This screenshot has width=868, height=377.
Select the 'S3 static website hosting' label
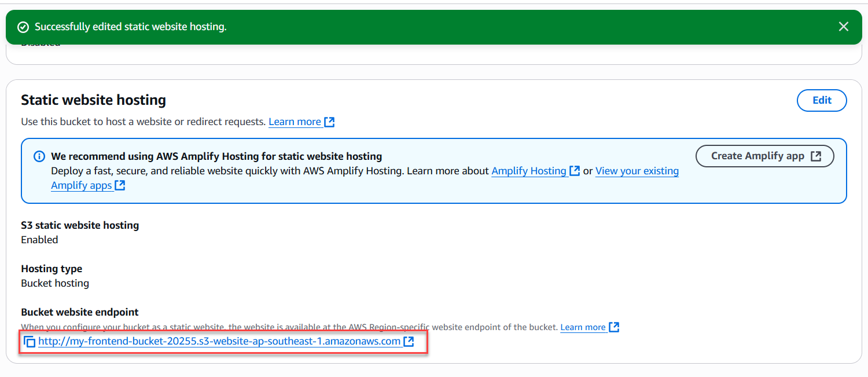point(80,225)
